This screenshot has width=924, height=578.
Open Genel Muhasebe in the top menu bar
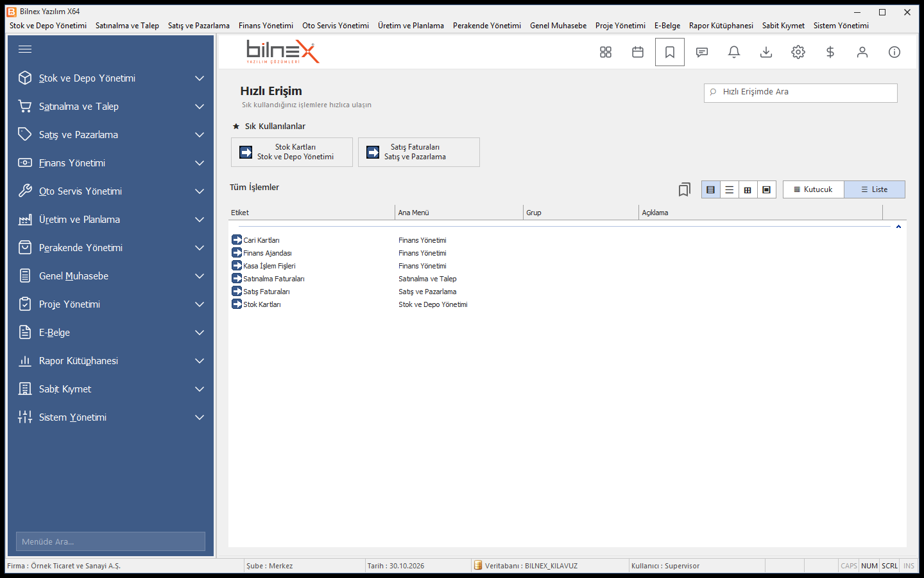[558, 26]
